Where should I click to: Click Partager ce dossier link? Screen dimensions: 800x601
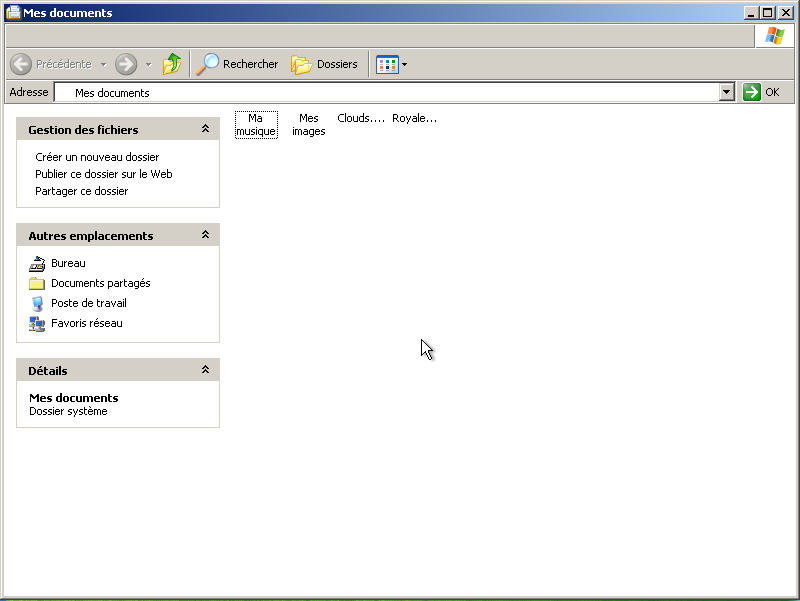point(82,191)
